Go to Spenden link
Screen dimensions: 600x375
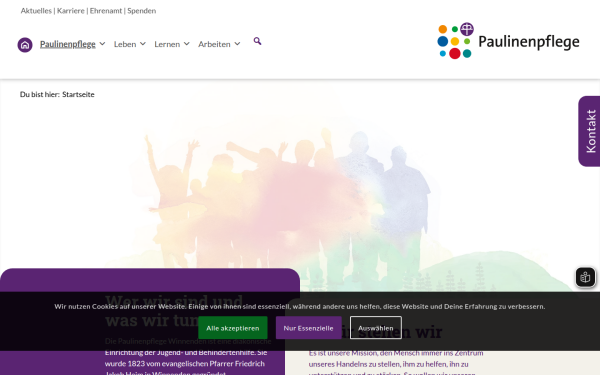pyautogui.click(x=142, y=11)
